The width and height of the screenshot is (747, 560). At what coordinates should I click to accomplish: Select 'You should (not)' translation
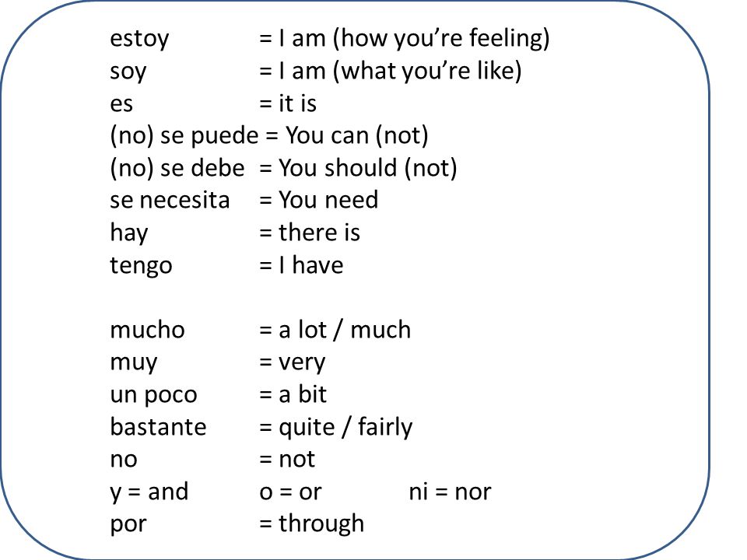point(368,168)
